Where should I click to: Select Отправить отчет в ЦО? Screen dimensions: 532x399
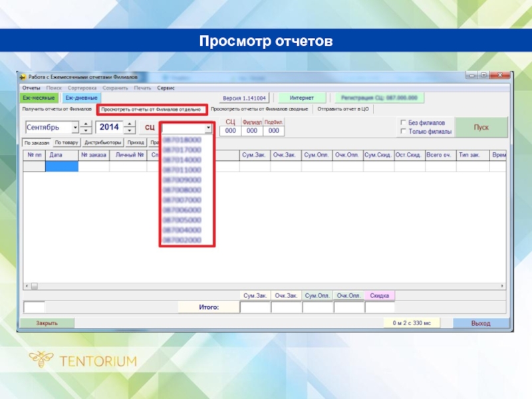pos(343,109)
